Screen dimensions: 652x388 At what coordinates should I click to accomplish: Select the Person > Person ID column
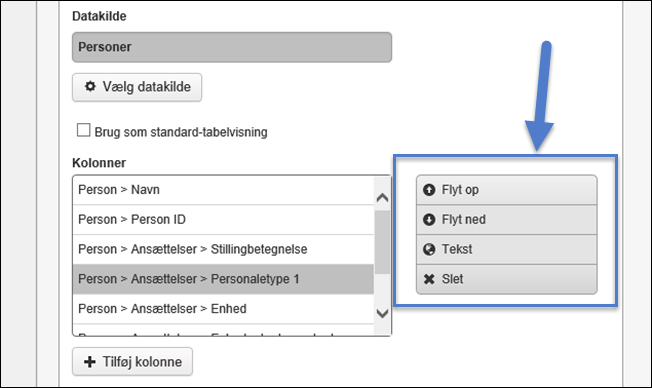[x=223, y=220]
